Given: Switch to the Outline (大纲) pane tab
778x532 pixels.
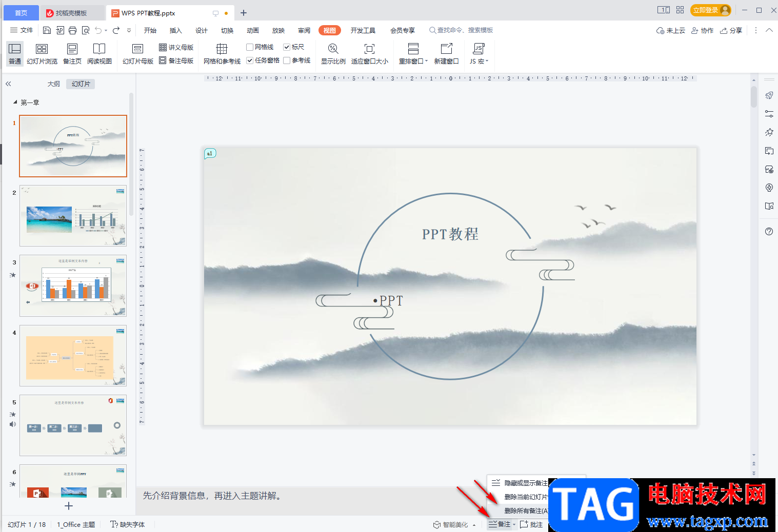Looking at the screenshot, I should pos(54,84).
